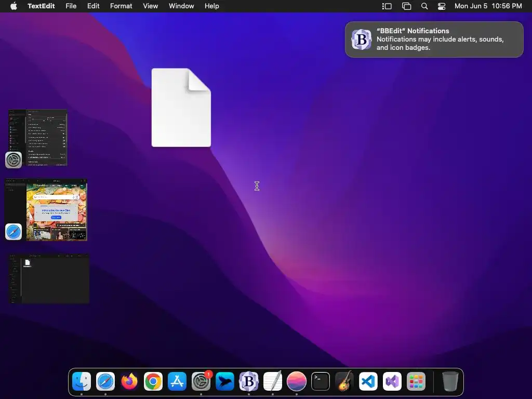Open the TextEdit application menu
The width and height of the screenshot is (532, 399).
pyautogui.click(x=41, y=6)
